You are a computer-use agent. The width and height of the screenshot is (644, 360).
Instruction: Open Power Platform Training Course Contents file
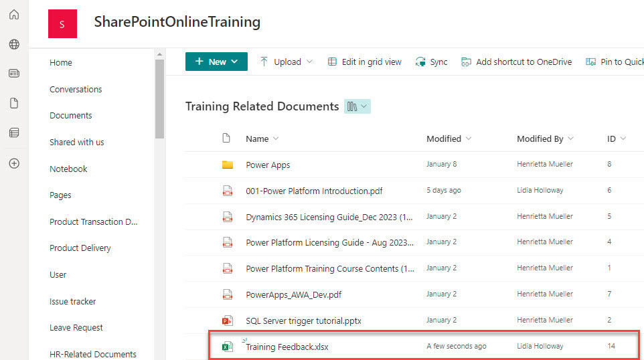pyautogui.click(x=330, y=268)
